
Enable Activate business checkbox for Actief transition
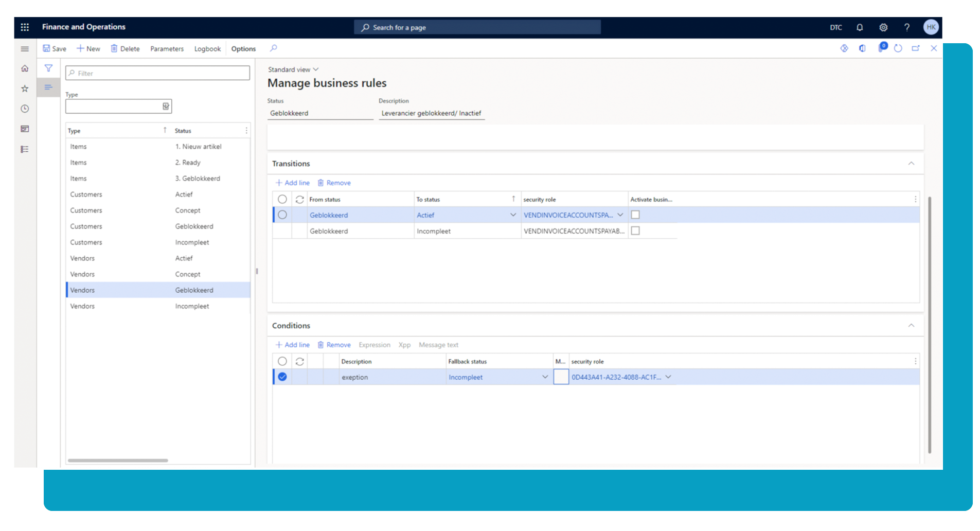pos(635,215)
